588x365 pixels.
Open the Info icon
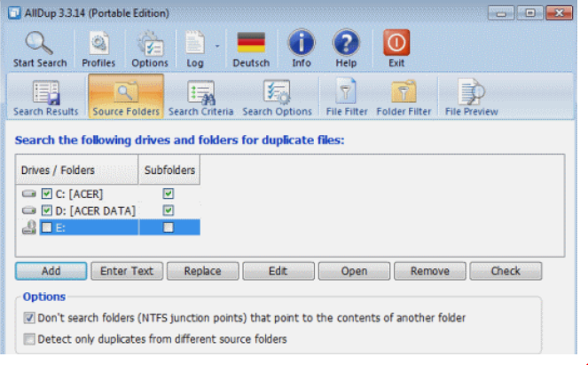[302, 43]
